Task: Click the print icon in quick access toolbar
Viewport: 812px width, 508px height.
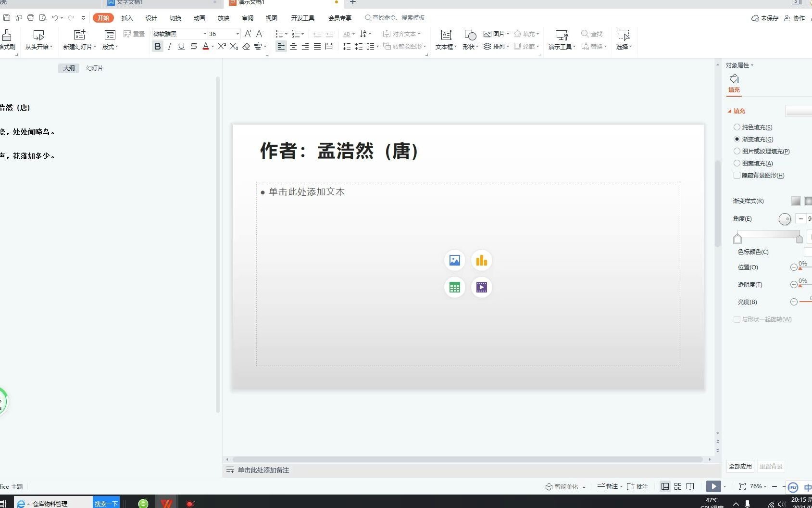Action: [31, 18]
